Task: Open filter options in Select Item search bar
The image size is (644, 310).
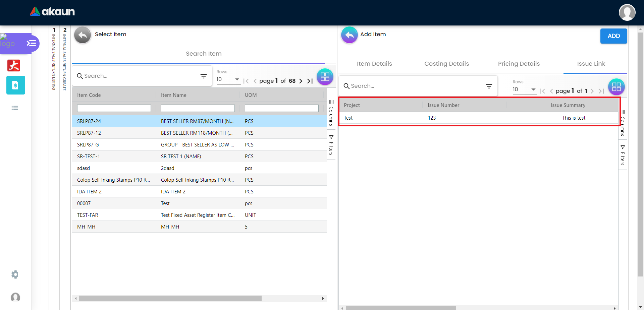Action: [x=203, y=76]
